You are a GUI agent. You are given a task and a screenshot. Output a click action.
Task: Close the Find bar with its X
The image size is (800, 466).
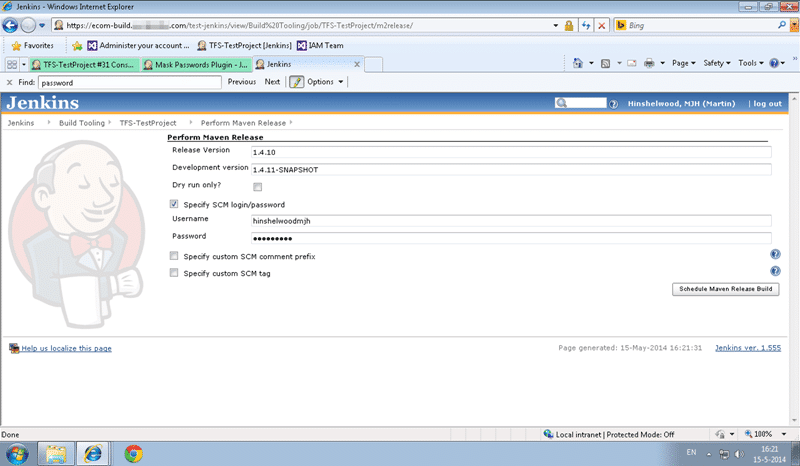tap(9, 82)
